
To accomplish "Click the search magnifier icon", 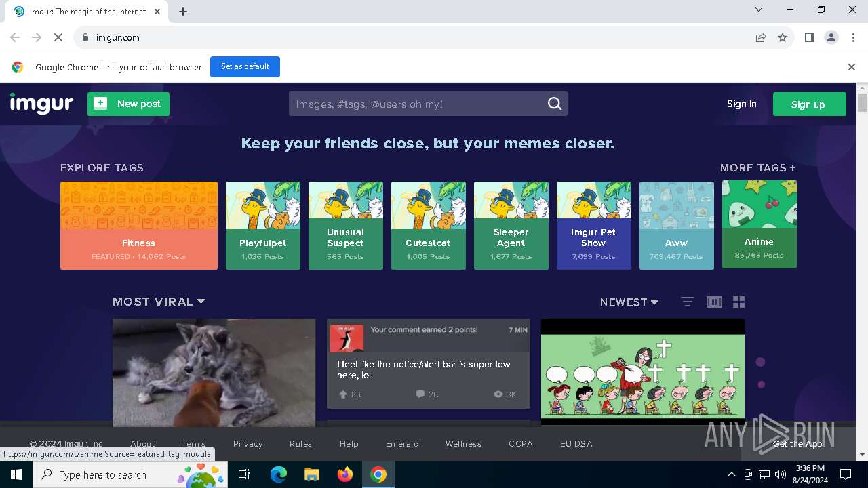I will pyautogui.click(x=555, y=104).
